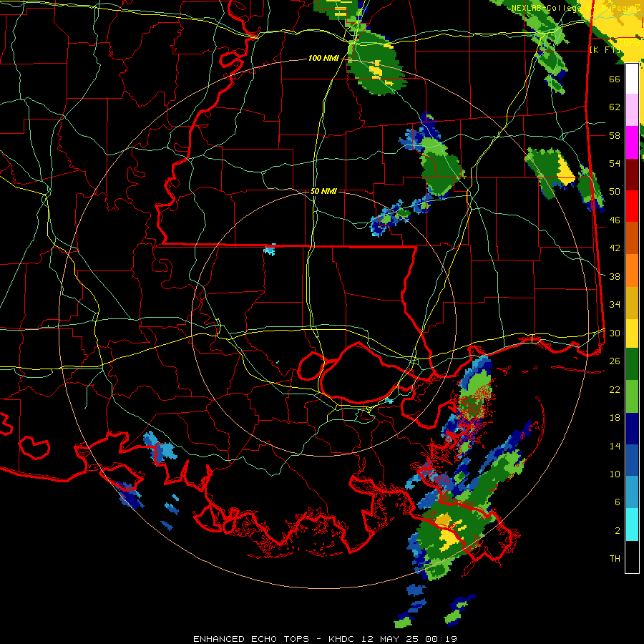Click the legend value "26"
The width and height of the screenshot is (644, 644).
click(615, 361)
